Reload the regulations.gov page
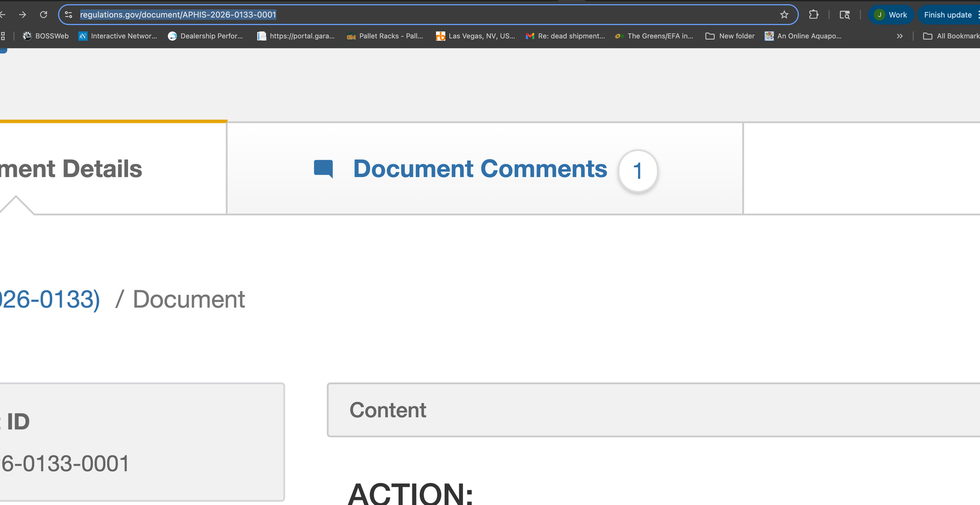980x505 pixels. point(44,15)
